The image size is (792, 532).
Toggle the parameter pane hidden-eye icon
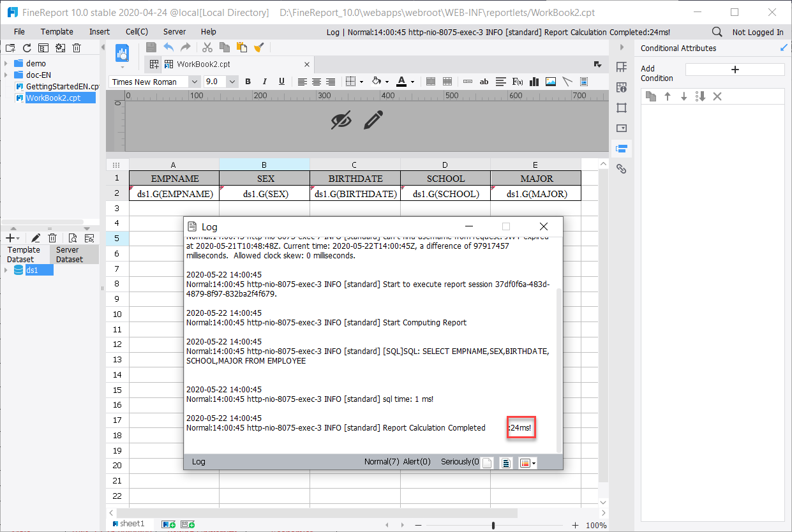tap(341, 120)
